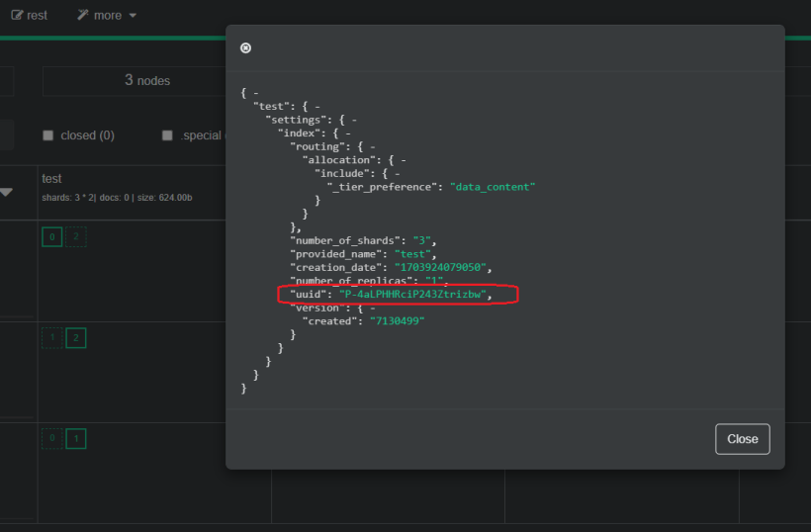The height and width of the screenshot is (532, 811).
Task: Click the circled X icon atop the dialog
Action: [245, 47]
